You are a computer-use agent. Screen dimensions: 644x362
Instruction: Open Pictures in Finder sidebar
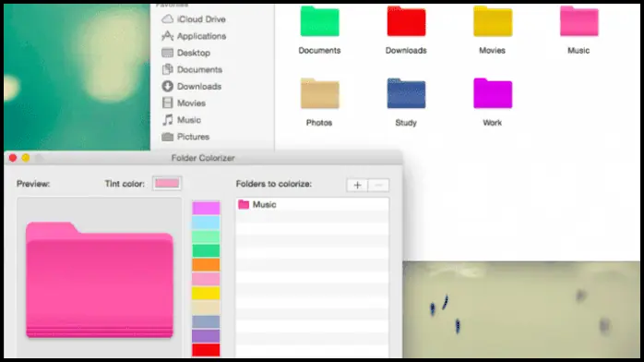point(185,137)
